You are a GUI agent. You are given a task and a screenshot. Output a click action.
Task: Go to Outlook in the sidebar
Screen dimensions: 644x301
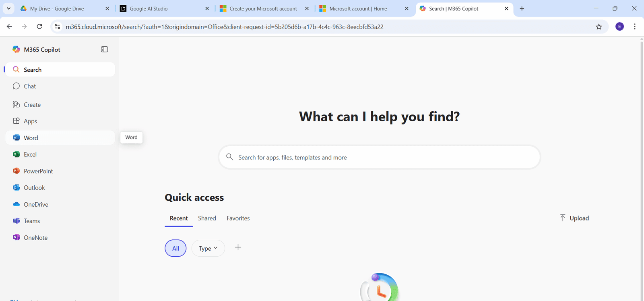pos(34,188)
